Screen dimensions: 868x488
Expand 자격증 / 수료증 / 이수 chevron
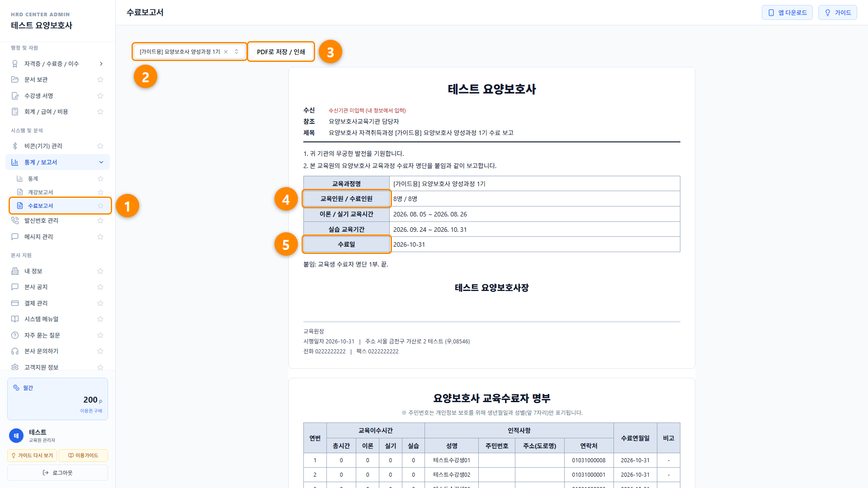(x=101, y=64)
